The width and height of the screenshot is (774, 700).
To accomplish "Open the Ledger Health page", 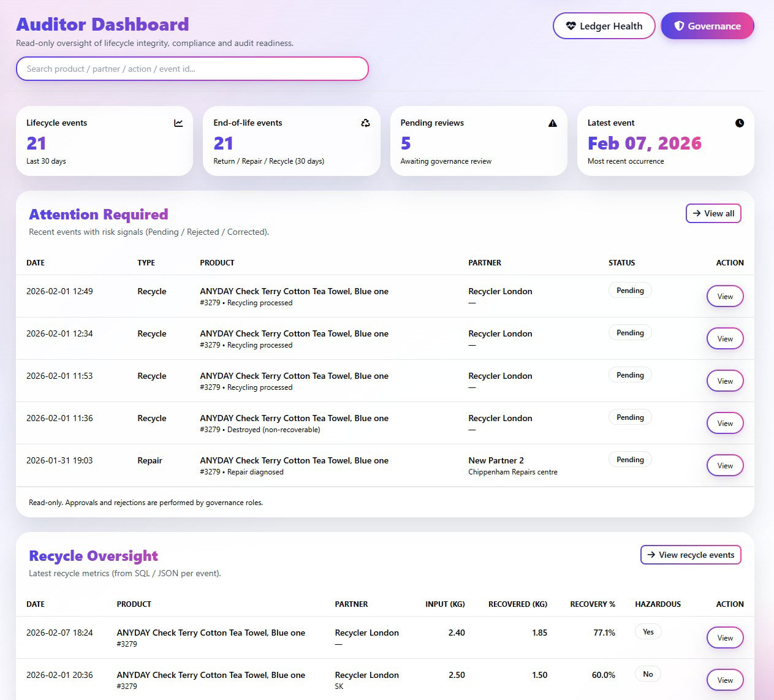I will (604, 26).
